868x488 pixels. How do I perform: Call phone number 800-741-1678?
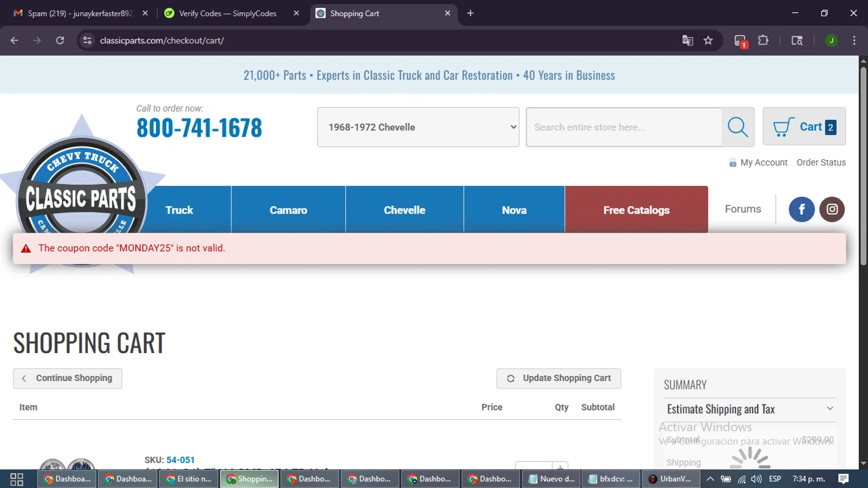coord(199,128)
